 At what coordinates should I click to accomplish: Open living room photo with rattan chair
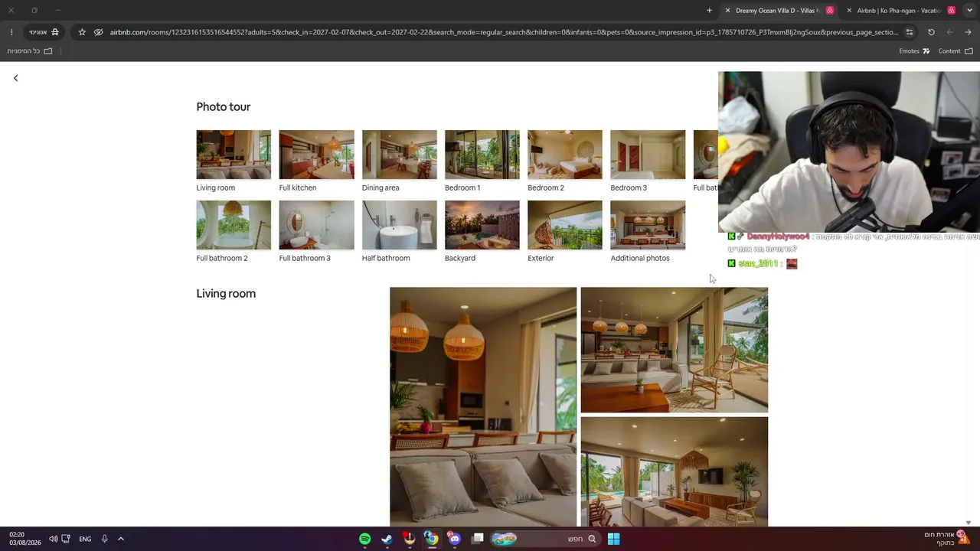click(x=674, y=350)
